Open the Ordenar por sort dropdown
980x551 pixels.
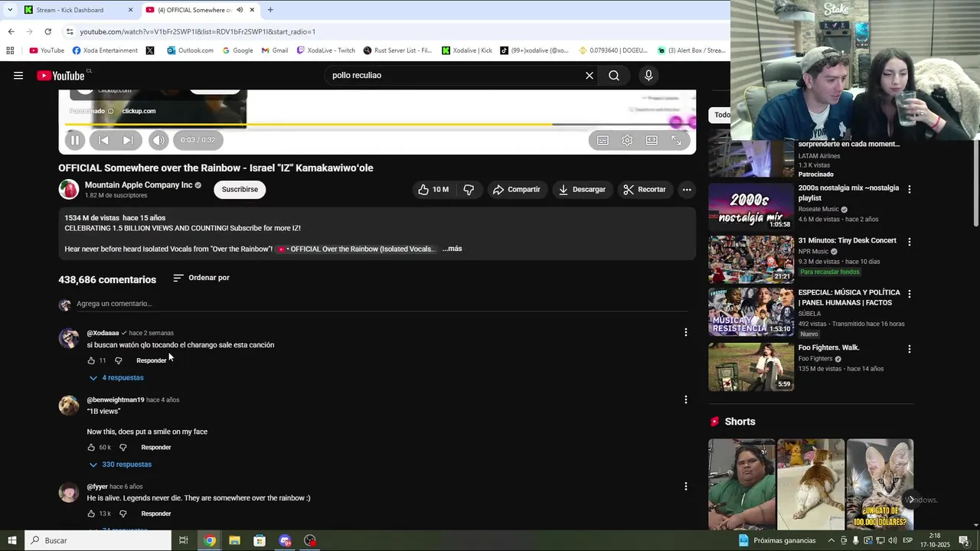pos(201,278)
